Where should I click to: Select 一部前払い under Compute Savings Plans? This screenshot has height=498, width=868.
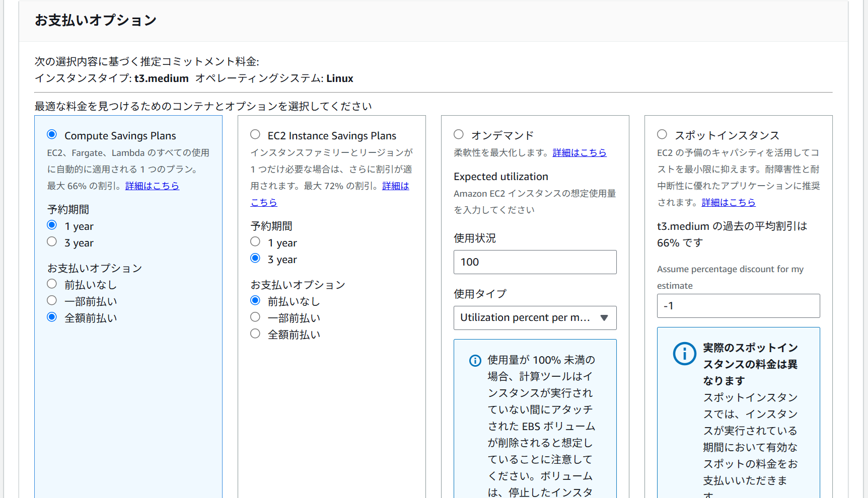click(52, 300)
